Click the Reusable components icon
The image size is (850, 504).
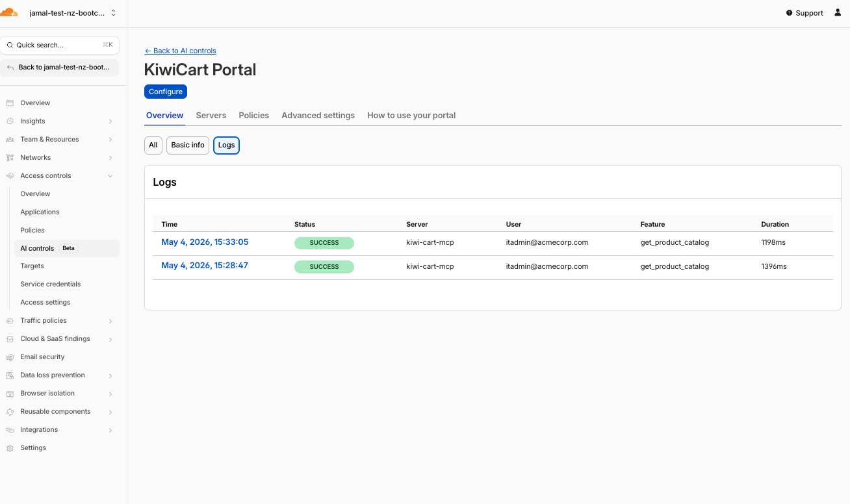pyautogui.click(x=10, y=412)
